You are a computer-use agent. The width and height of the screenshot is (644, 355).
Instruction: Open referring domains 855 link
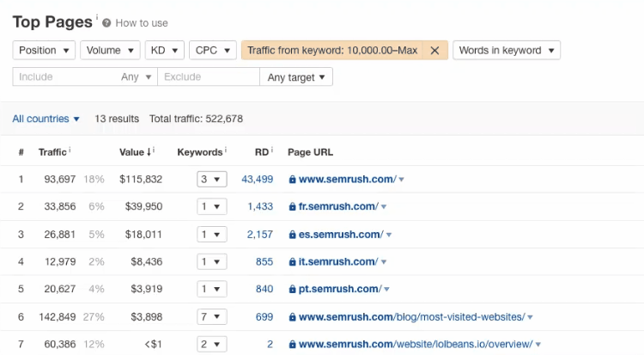[264, 261]
